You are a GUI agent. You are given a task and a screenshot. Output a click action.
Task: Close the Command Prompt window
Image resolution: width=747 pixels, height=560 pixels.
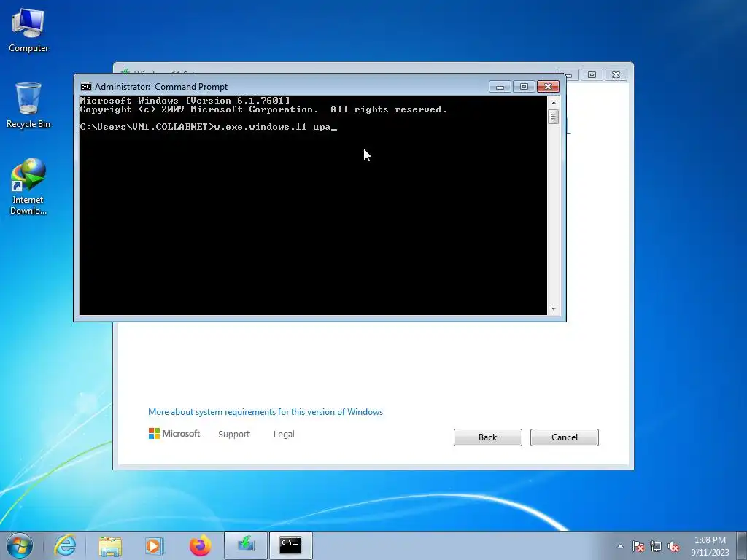(548, 87)
